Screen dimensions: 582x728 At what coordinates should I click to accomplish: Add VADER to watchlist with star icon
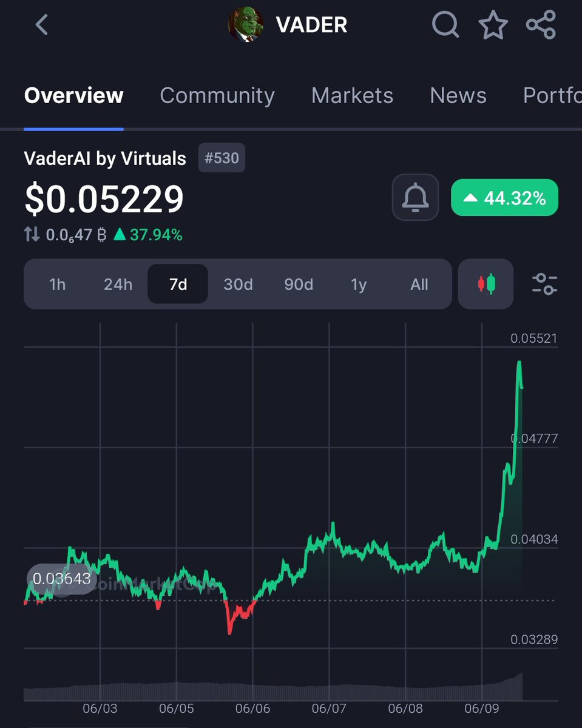[493, 25]
